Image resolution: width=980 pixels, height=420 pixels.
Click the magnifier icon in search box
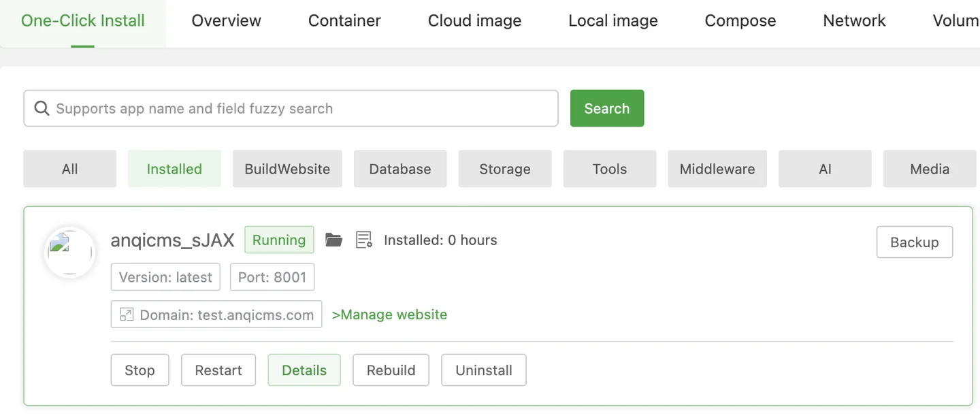pyautogui.click(x=42, y=108)
